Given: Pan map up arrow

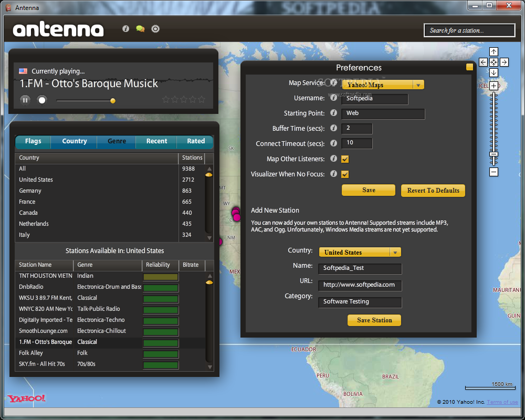Looking at the screenshot, I should 493,51.
